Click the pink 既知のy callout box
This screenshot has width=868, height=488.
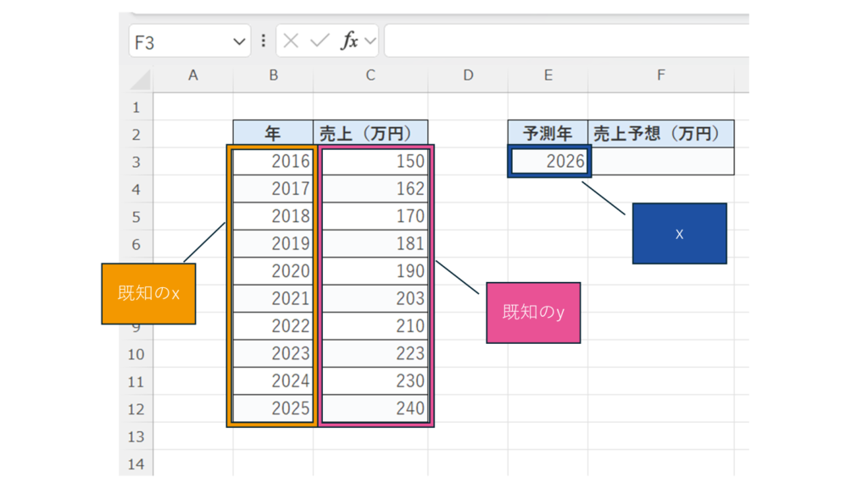click(x=533, y=313)
